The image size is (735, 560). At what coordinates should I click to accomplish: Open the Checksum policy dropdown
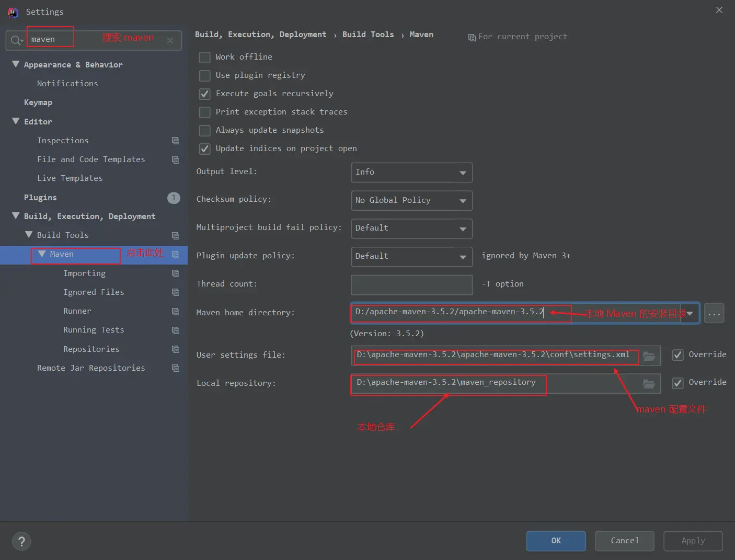(x=412, y=200)
